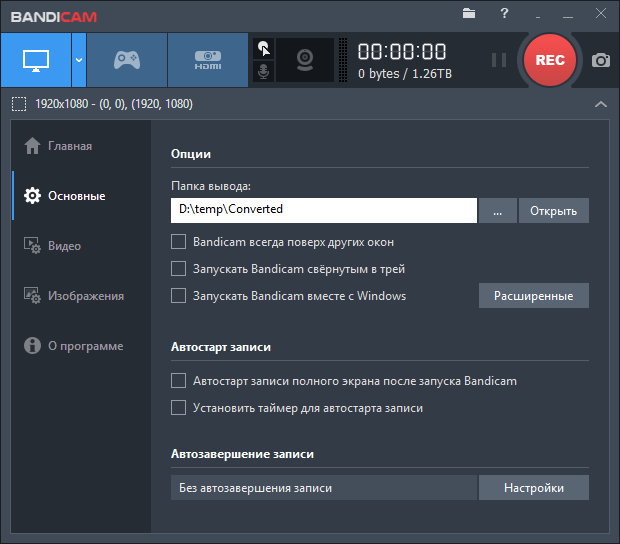Minimize Bandicam to tray

click(538, 16)
